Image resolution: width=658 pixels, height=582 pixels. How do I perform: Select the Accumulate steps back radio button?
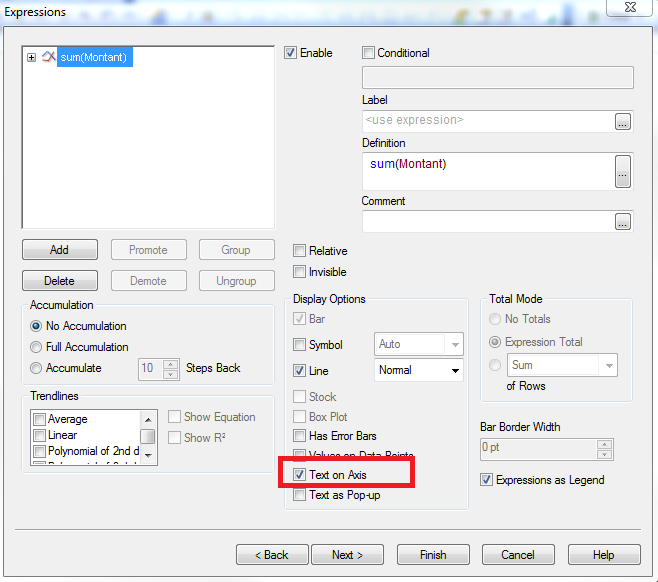coord(36,368)
